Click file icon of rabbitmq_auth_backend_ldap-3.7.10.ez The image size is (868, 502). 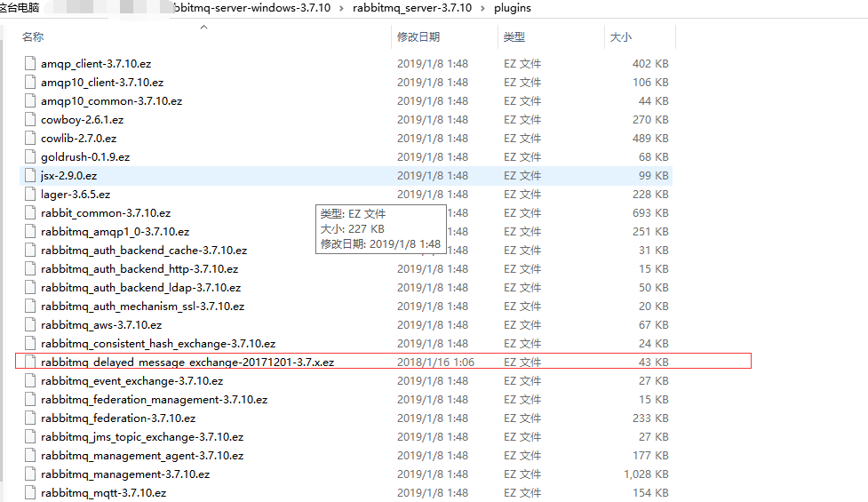30,287
